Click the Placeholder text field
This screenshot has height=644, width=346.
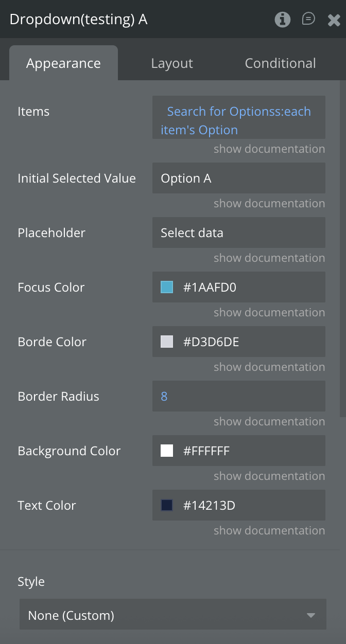point(238,233)
